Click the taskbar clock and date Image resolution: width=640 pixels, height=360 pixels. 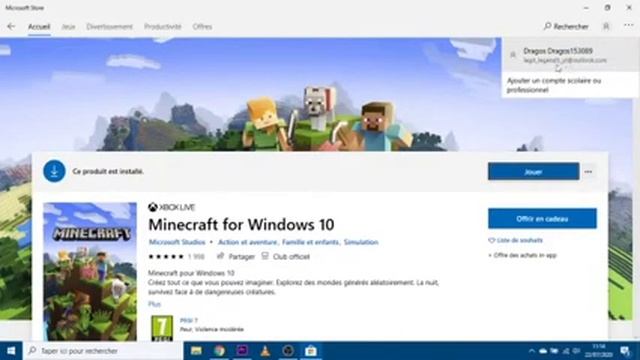click(x=600, y=351)
